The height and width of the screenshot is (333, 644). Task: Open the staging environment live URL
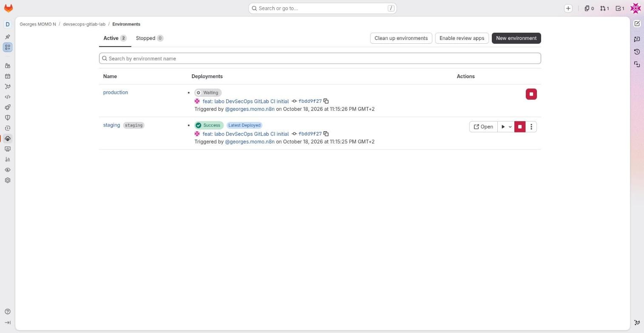pos(483,127)
